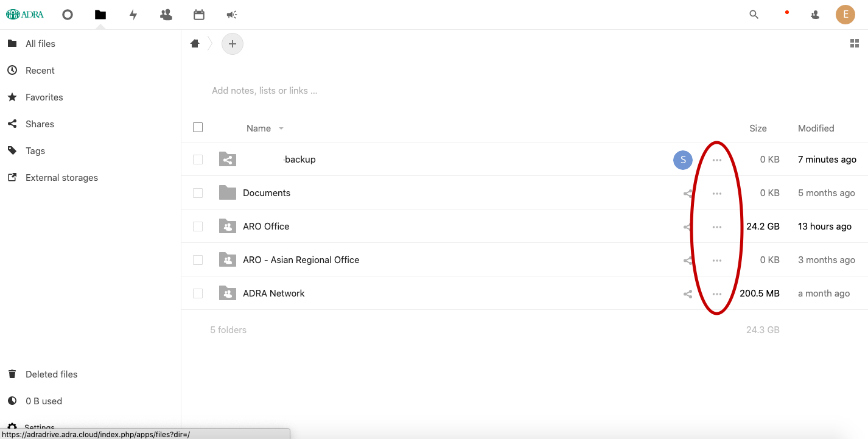Open the Calendar app icon

[198, 14]
